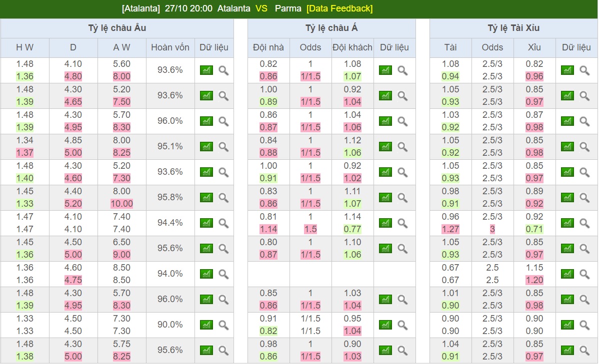This screenshot has height=364, width=599.
Task: Click the 96.0% return in the 5.70 row below 93.6%
Action: (170, 121)
